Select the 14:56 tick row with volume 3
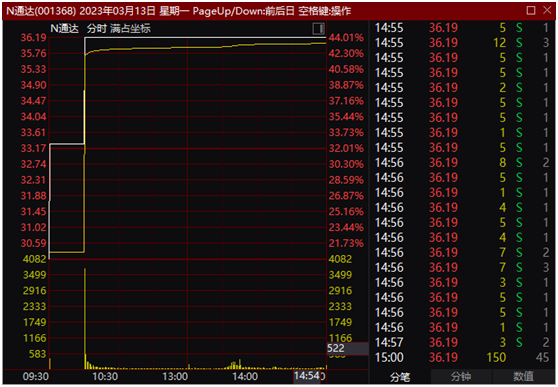Image resolution: width=558 pixels, height=387 pixels. click(x=462, y=283)
